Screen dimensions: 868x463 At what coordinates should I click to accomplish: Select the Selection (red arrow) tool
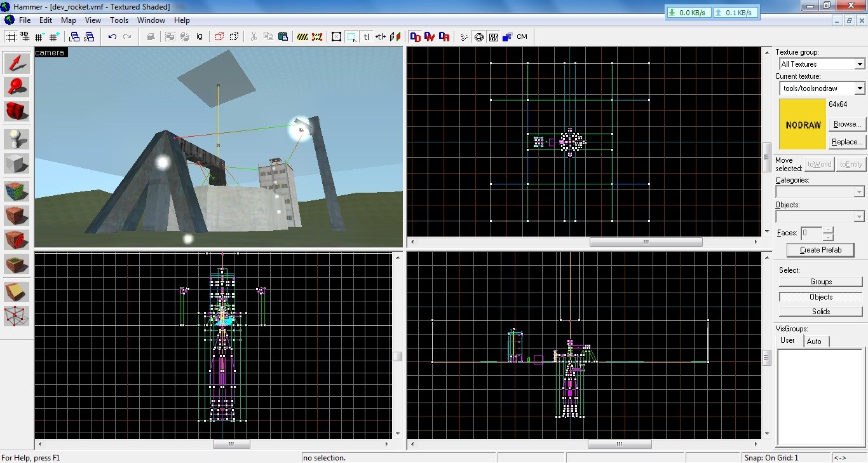click(17, 63)
